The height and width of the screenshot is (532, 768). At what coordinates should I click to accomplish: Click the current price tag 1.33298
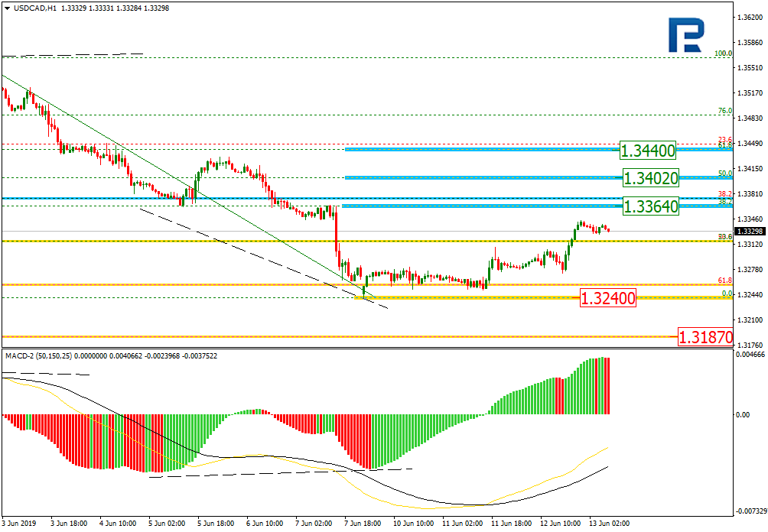click(750, 232)
